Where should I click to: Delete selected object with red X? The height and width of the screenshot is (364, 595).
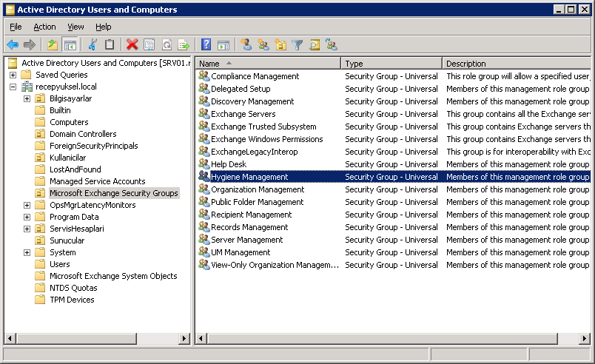click(x=132, y=45)
